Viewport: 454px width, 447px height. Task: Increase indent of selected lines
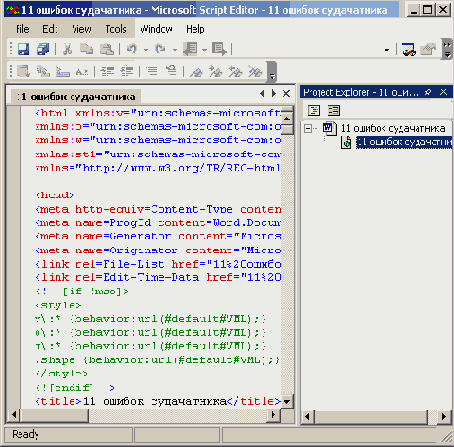127,71
